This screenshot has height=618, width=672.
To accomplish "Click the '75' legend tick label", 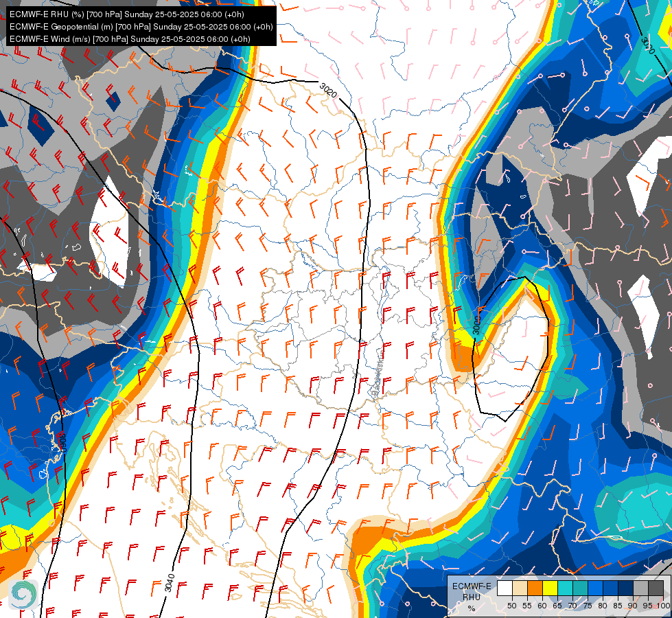I will click(x=588, y=606).
